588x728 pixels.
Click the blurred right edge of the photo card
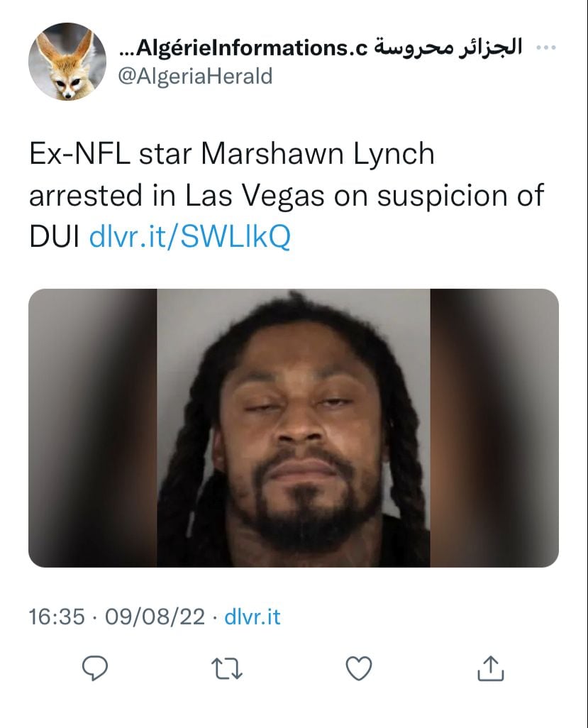(494, 428)
